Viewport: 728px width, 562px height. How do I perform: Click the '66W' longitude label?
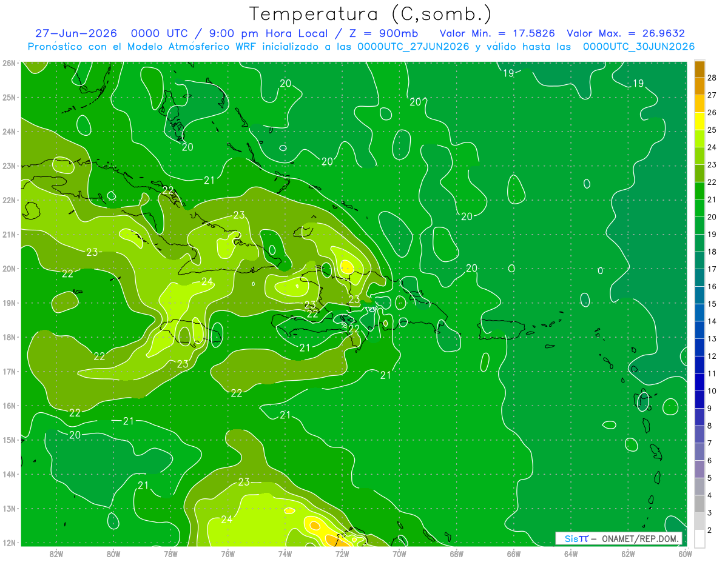pyautogui.click(x=514, y=554)
